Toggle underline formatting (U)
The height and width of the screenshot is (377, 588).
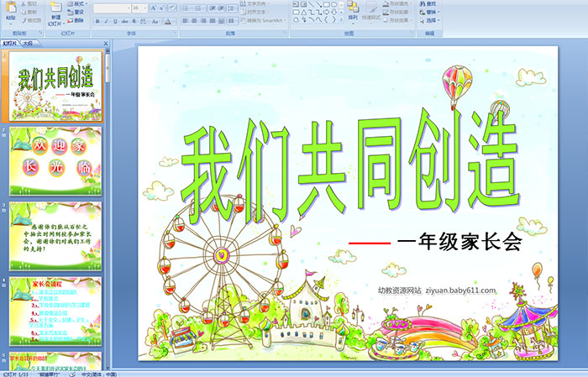click(x=115, y=21)
